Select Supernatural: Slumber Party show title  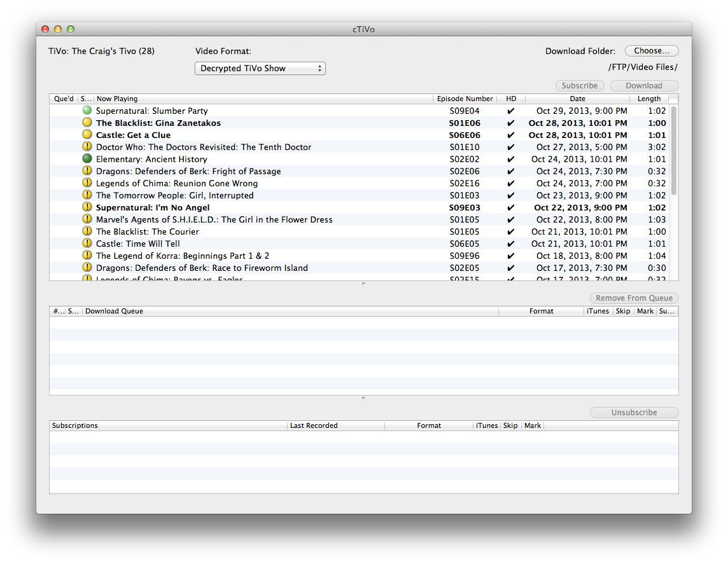[152, 111]
